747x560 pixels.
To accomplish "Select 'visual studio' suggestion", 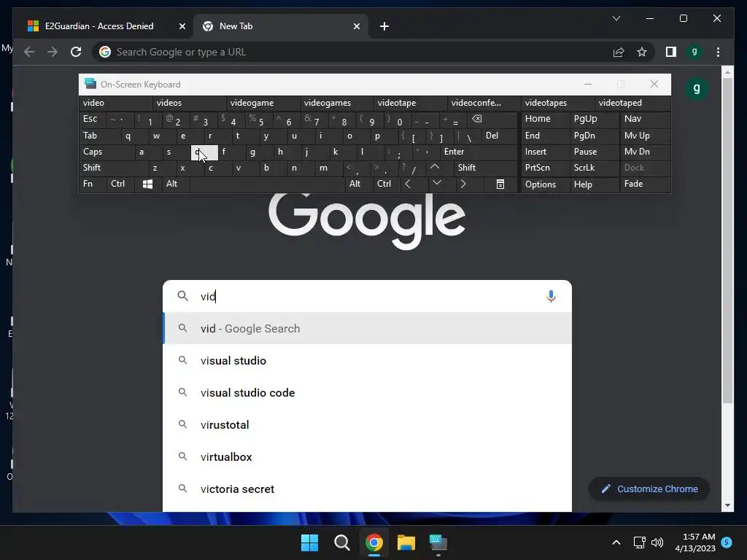I will click(367, 360).
